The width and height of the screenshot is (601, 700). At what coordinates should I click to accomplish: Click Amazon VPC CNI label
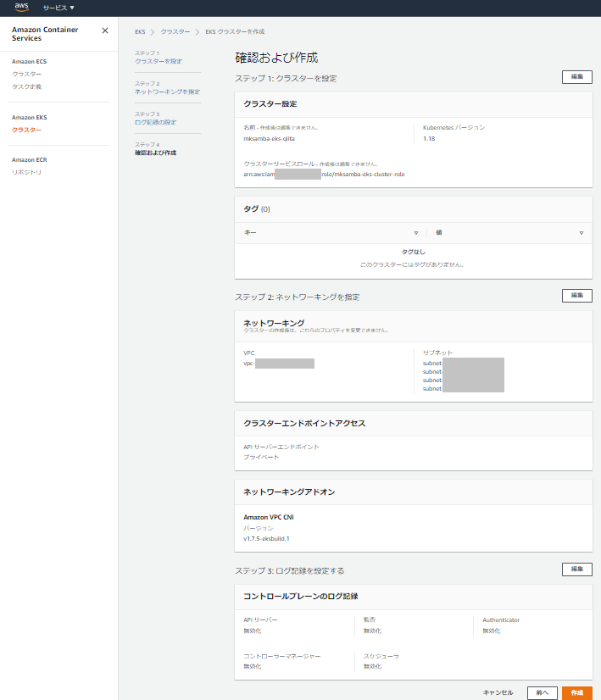point(269,518)
